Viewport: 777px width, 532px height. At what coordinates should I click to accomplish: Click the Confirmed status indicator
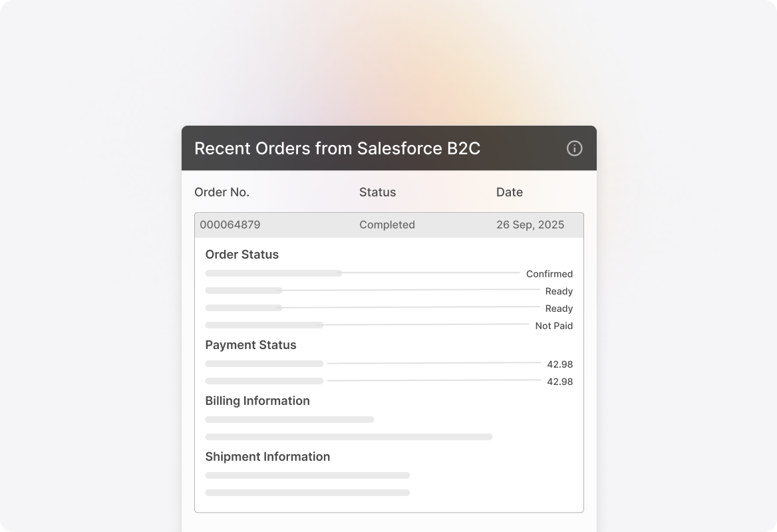point(549,274)
